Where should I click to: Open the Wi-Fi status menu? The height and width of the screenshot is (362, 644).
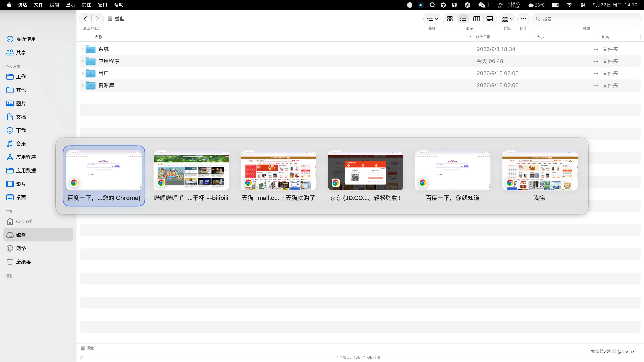click(569, 5)
